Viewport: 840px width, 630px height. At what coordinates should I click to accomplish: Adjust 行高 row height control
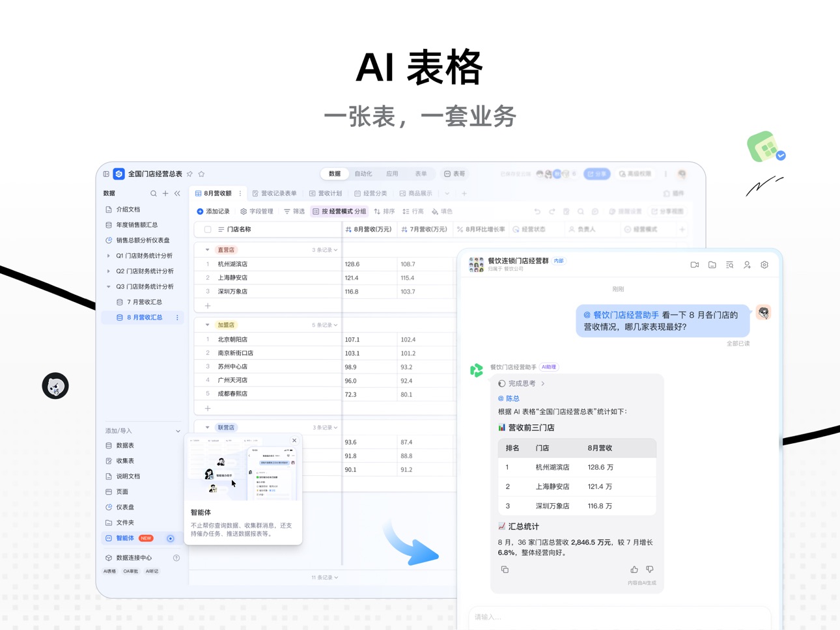pos(413,212)
